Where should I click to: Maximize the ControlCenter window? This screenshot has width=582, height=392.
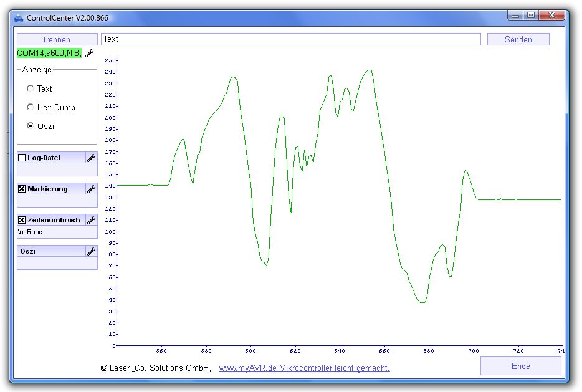tap(530, 15)
